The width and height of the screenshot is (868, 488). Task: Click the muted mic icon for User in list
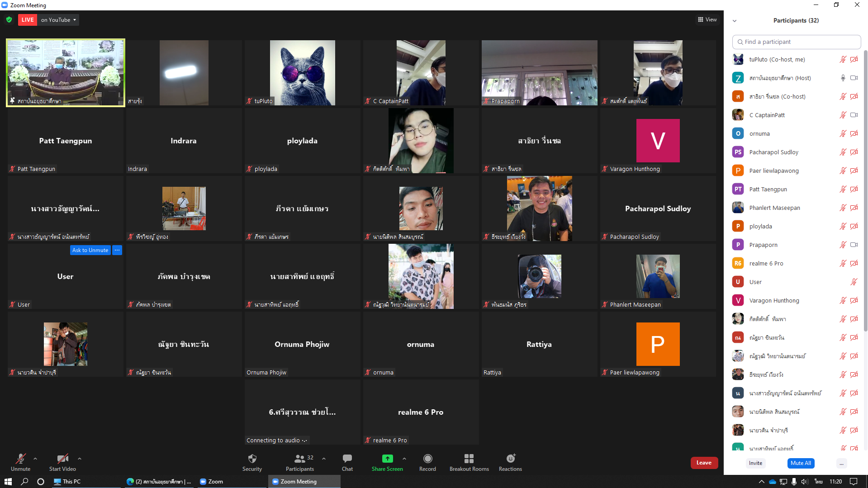pyautogui.click(x=854, y=282)
